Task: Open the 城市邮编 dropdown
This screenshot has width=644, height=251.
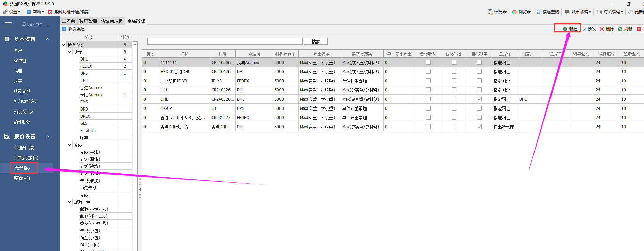Action: [x=578, y=12]
